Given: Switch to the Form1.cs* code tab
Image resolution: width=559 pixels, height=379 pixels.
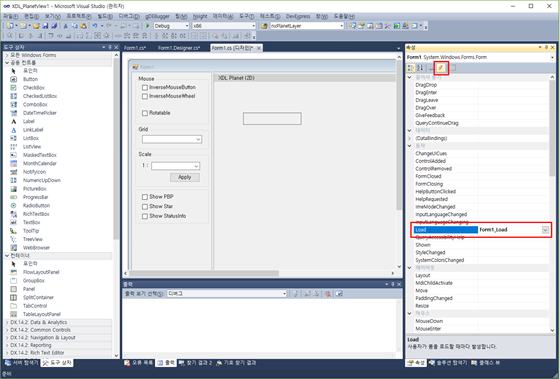Looking at the screenshot, I should (135, 48).
